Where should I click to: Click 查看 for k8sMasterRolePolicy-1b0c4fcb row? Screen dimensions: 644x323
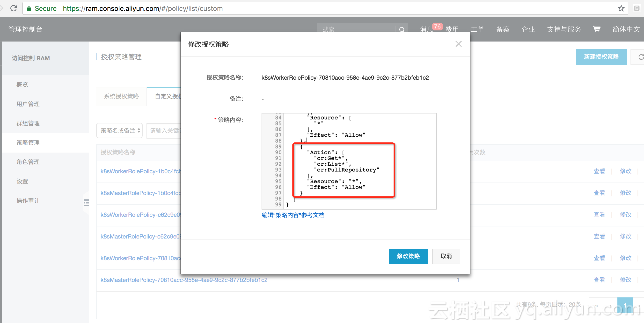(599, 193)
